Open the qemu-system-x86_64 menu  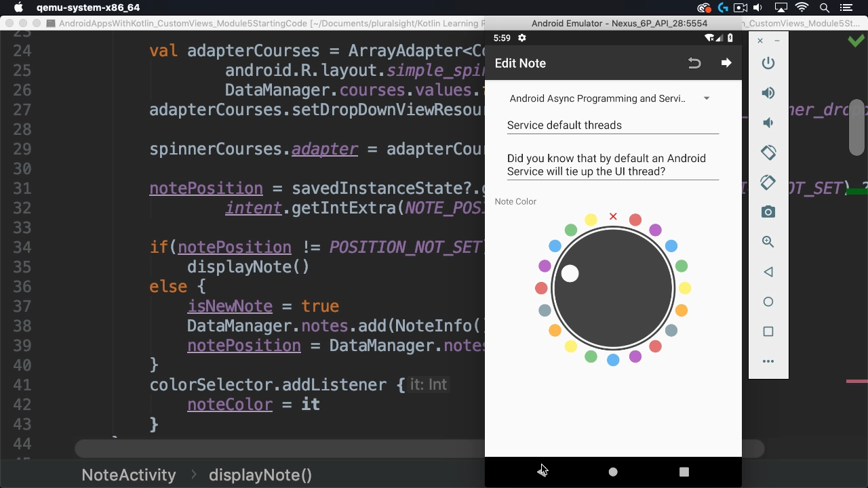coord(88,8)
